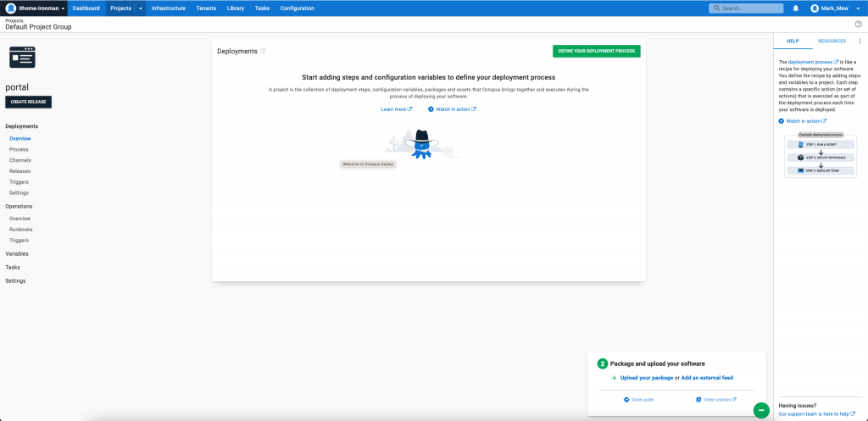The height and width of the screenshot is (421, 868).
Task: Open Runbooks in the sidebar
Action: pyautogui.click(x=20, y=230)
